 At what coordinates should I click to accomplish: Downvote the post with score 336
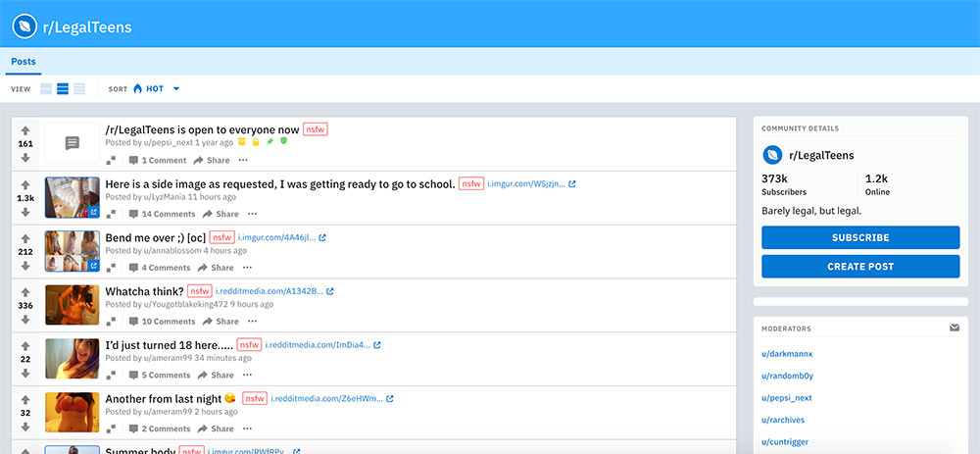pyautogui.click(x=25, y=319)
